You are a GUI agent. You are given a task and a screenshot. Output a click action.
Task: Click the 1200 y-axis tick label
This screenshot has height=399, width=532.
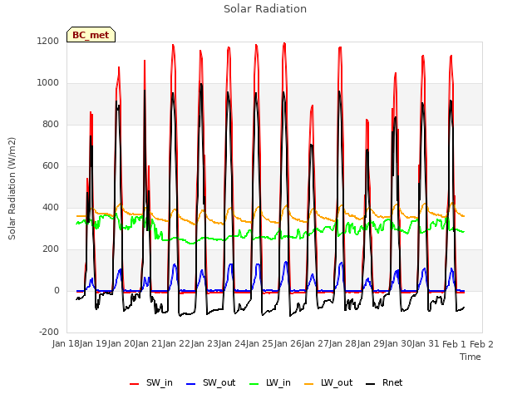pos(48,41)
